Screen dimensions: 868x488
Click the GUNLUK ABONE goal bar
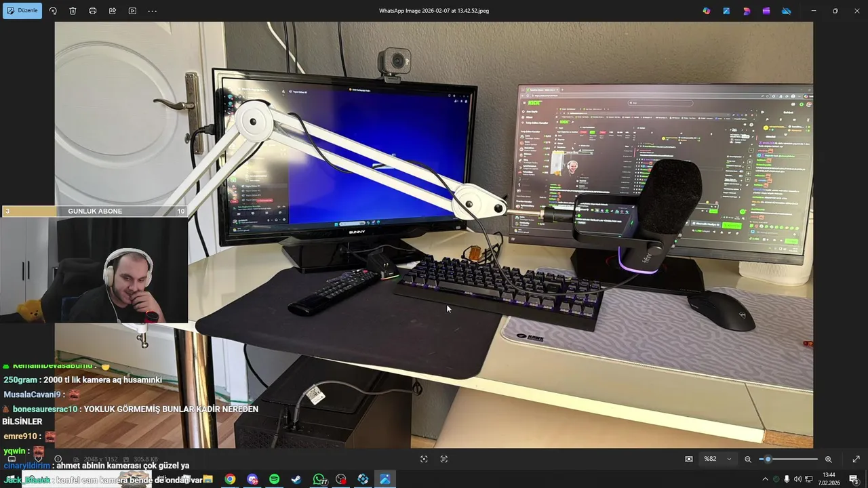point(95,211)
